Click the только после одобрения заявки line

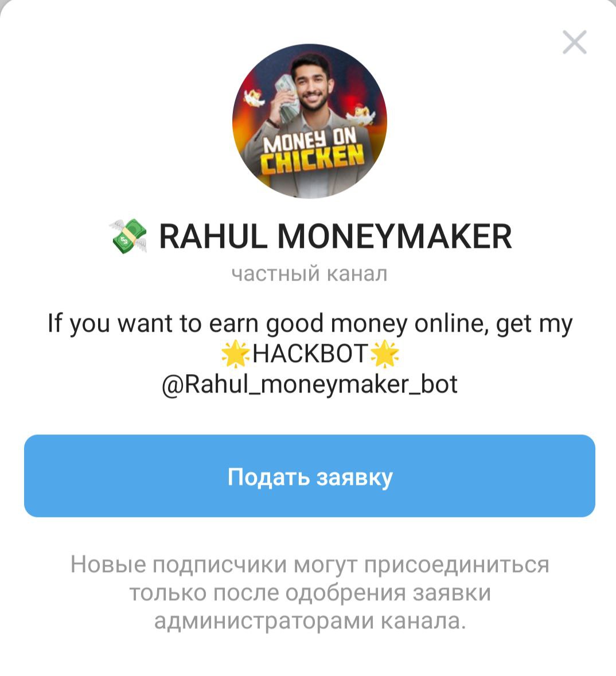click(310, 592)
